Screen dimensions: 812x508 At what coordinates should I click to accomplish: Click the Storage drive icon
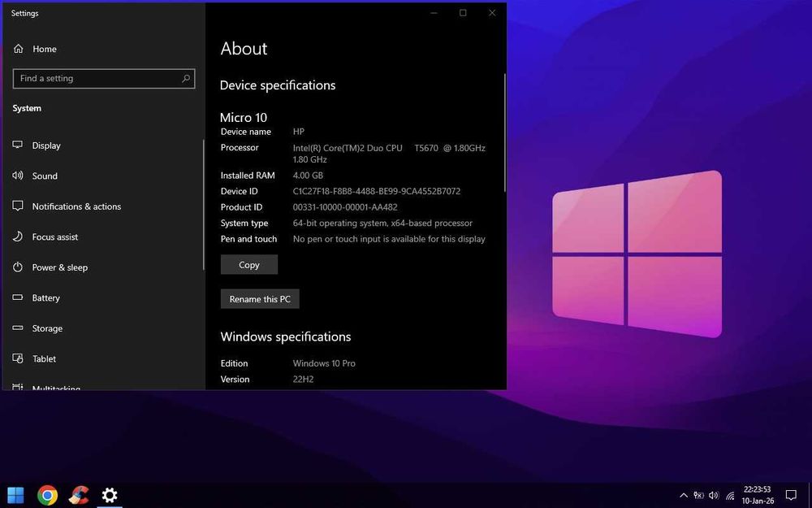coord(18,328)
